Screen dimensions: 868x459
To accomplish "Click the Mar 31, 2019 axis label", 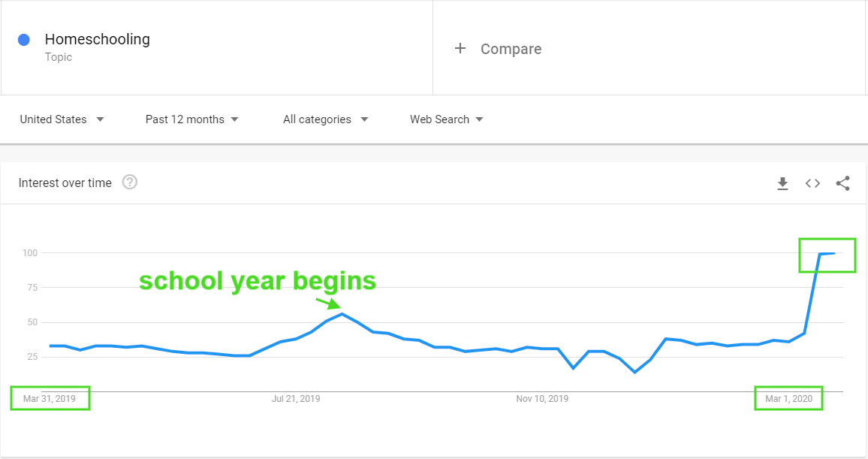I will click(x=50, y=399).
